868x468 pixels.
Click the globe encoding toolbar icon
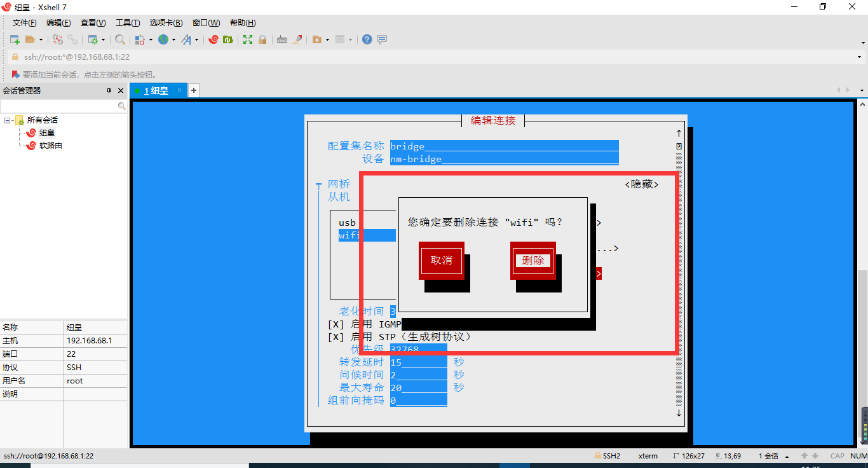click(x=163, y=39)
